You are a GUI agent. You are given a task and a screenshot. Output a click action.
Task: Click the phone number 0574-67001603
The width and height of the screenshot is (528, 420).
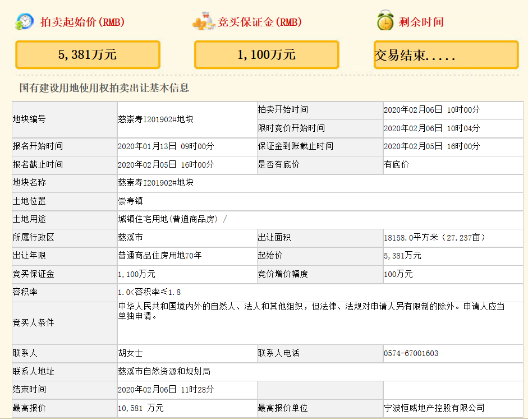[411, 353]
